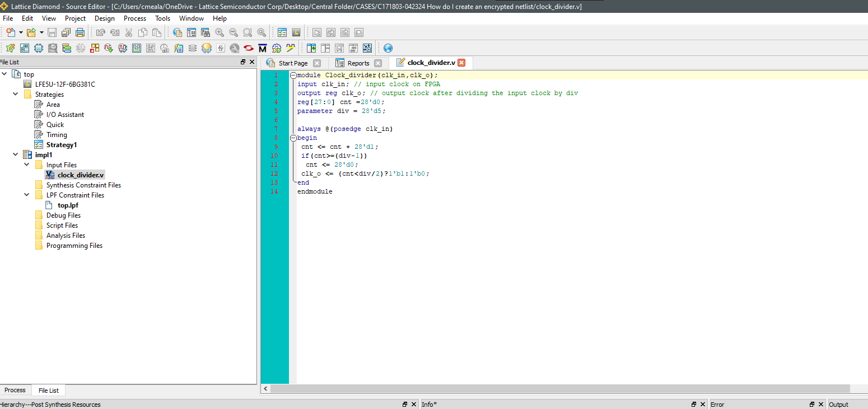The height and width of the screenshot is (409, 868).
Task: Open the web browser globe icon
Action: (388, 48)
